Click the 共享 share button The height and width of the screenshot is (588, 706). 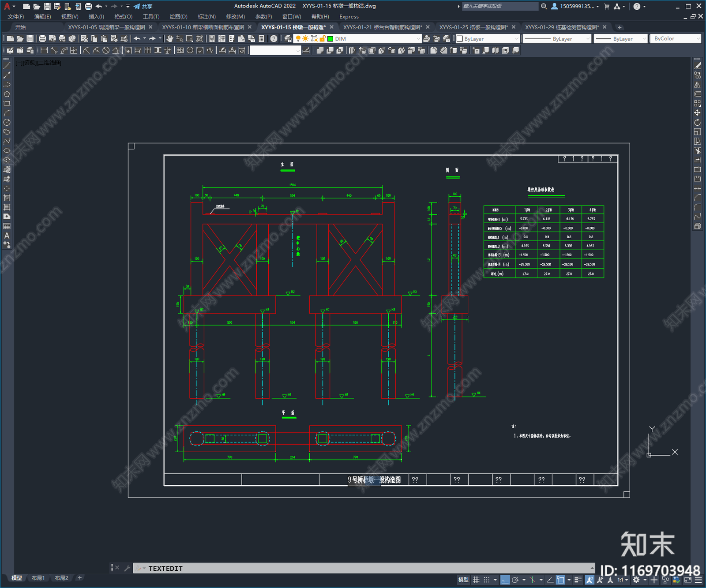[x=143, y=6]
